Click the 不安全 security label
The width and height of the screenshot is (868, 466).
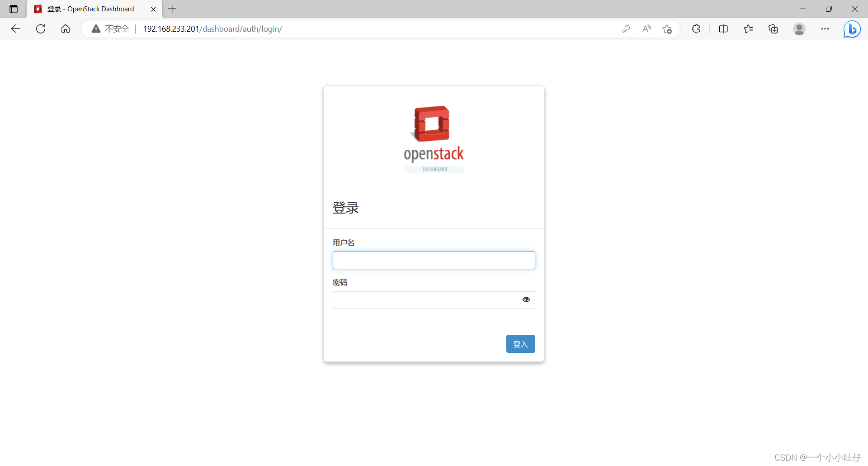[117, 29]
